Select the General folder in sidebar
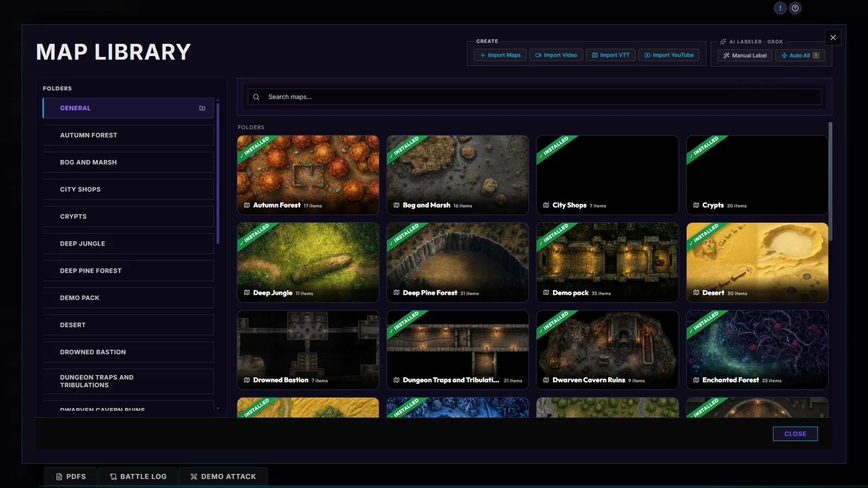This screenshot has height=488, width=868. (x=128, y=108)
